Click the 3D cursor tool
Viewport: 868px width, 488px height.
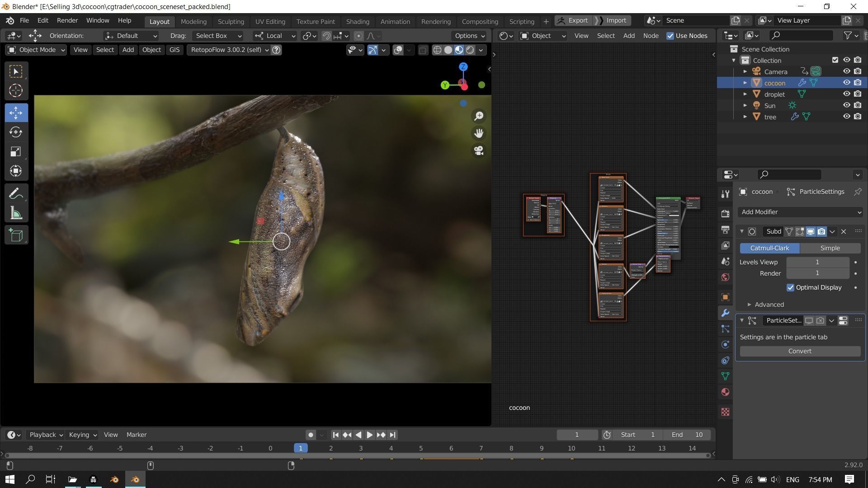(x=16, y=90)
